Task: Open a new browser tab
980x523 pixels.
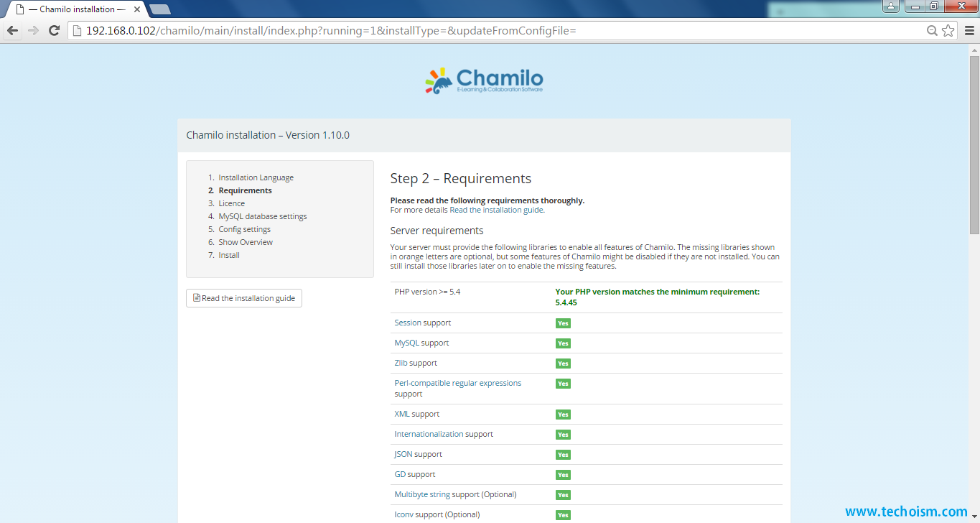Action: coord(159,9)
